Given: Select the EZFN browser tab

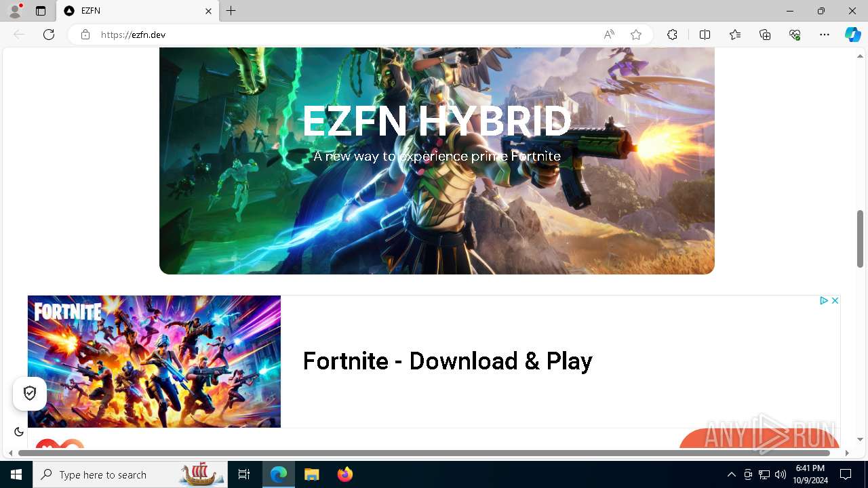Looking at the screenshot, I should click(138, 11).
